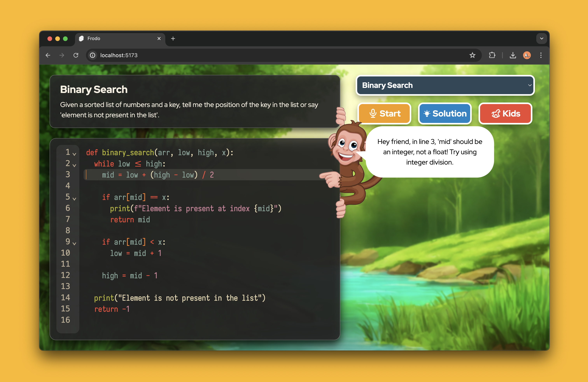Open the browser three-dot menu
Viewport: 588px width, 382px height.
[x=541, y=55]
